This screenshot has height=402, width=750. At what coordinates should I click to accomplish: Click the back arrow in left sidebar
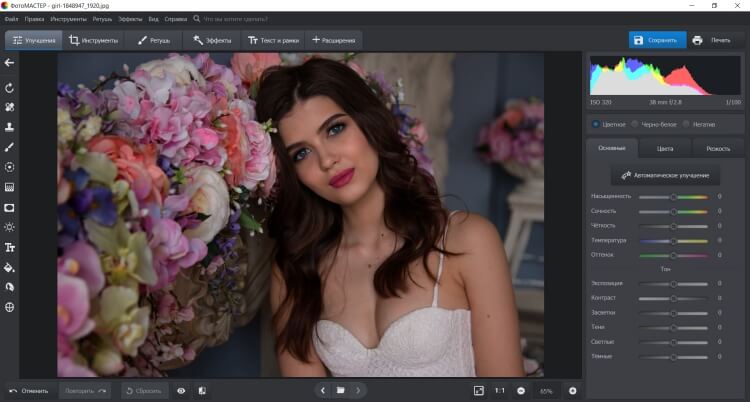click(x=9, y=63)
